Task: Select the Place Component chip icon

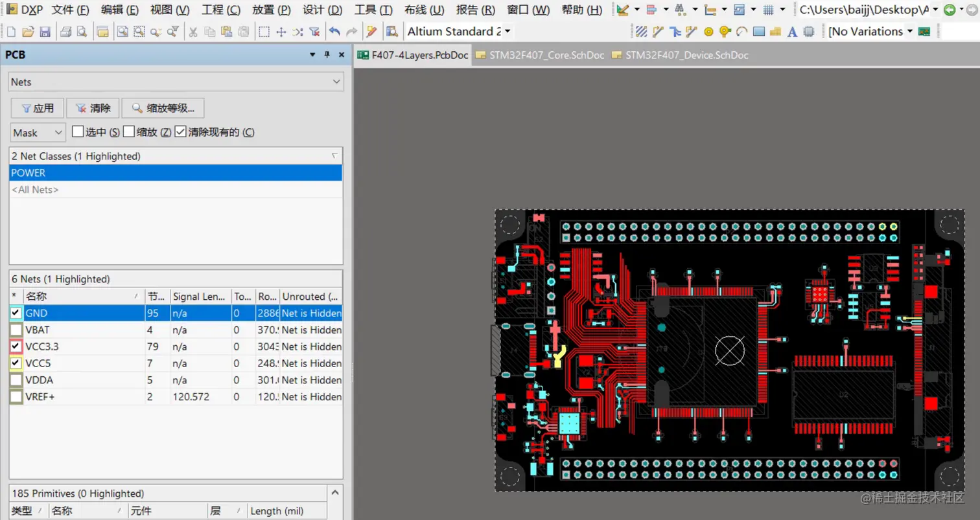Action: coord(808,31)
